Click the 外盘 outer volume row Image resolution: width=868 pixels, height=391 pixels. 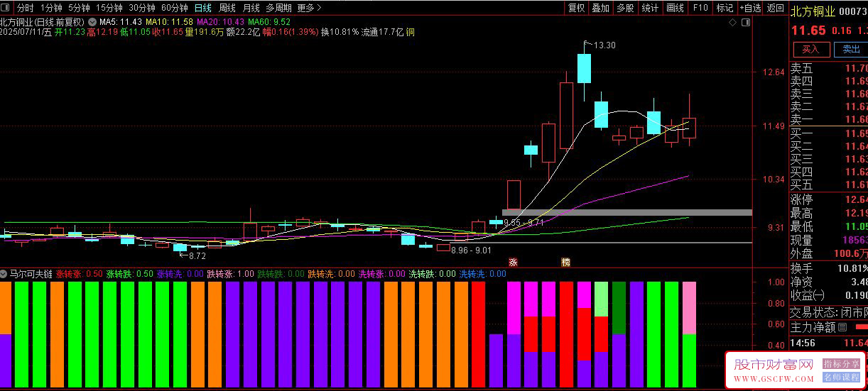click(829, 253)
